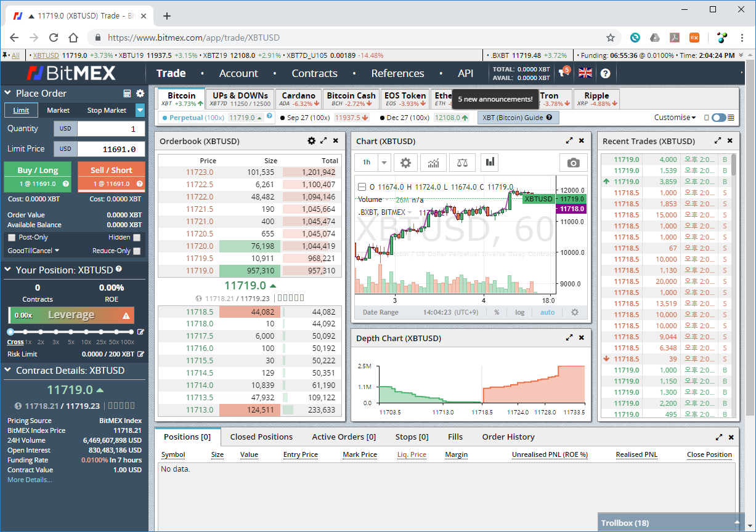Image resolution: width=756 pixels, height=532 pixels.
Task: Switch to the Order History tab
Action: pos(508,437)
